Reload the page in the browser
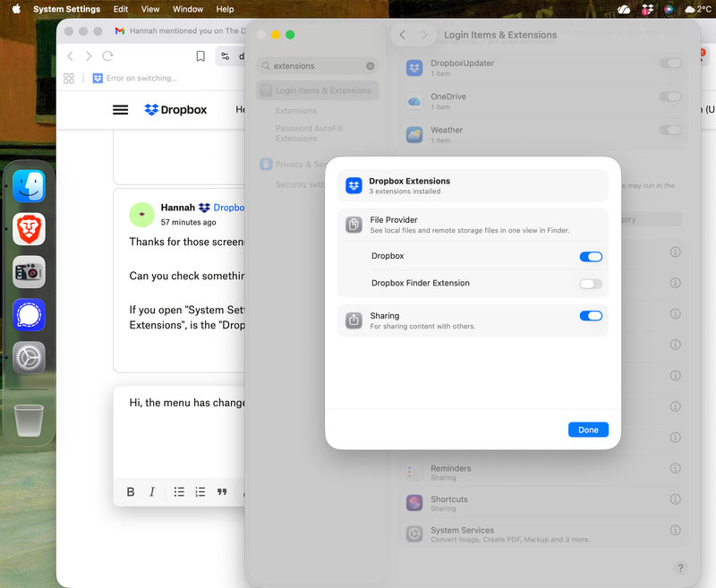 tap(107, 56)
